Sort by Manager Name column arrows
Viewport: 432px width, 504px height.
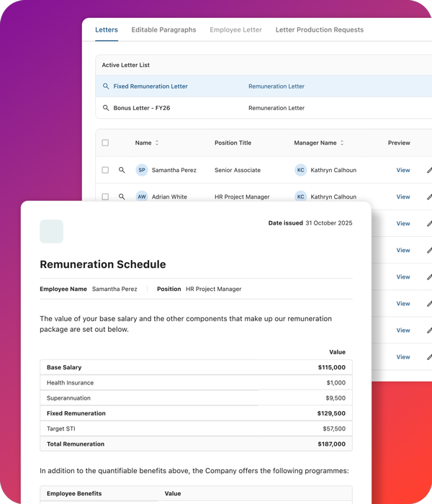tap(342, 143)
